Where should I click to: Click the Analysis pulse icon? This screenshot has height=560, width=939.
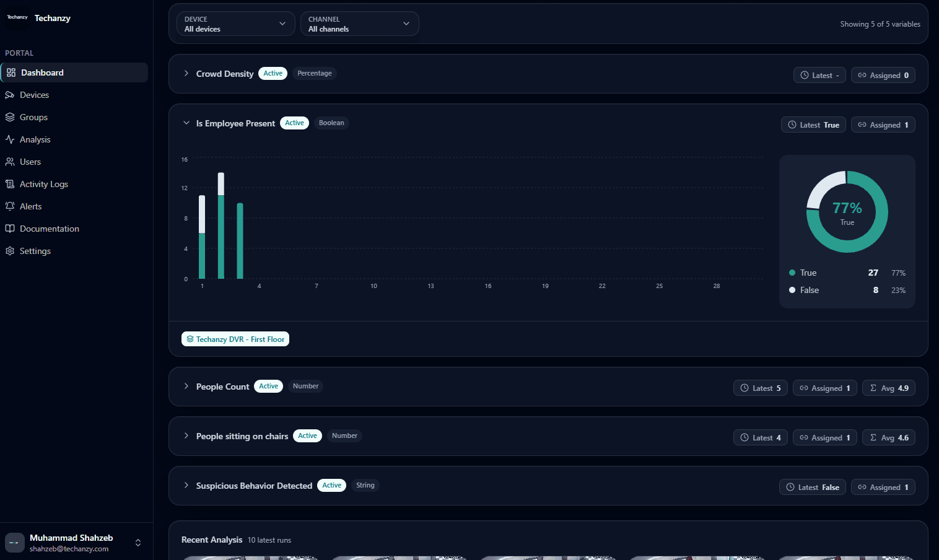click(10, 139)
